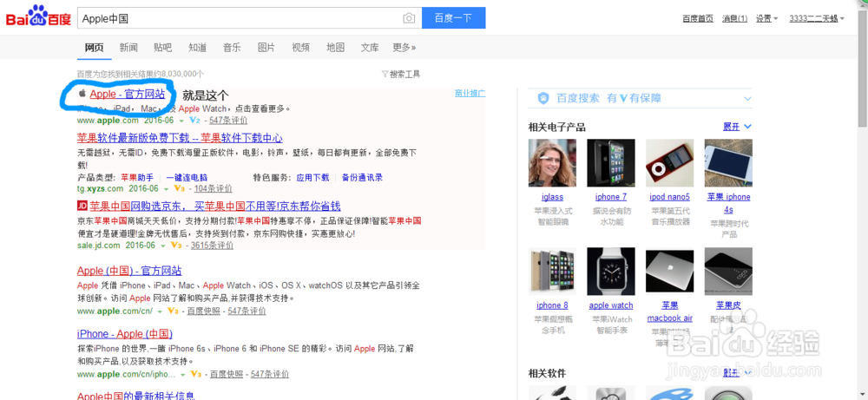Click the Baidu shield guarantee icon

click(x=543, y=98)
